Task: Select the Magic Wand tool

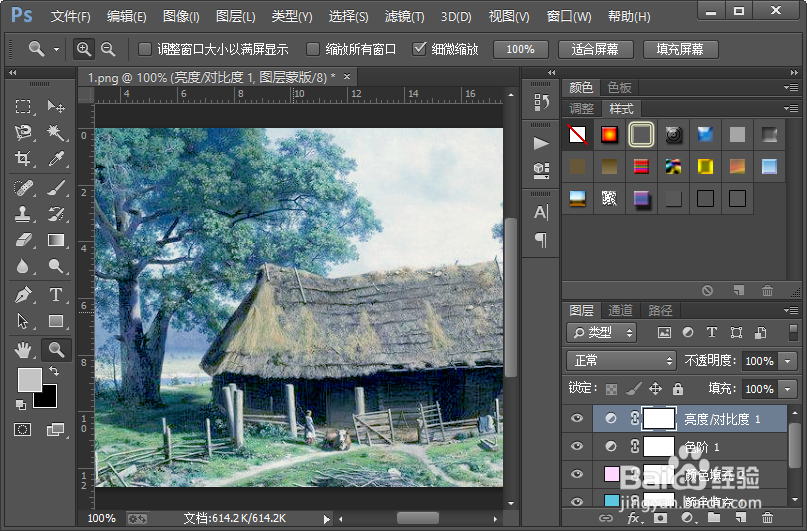Action: tap(56, 133)
